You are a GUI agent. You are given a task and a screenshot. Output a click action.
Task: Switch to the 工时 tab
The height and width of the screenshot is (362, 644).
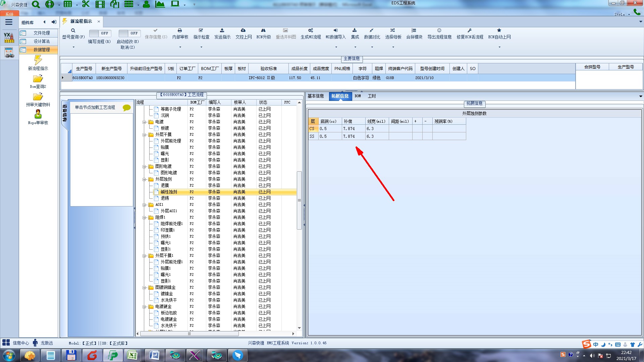[372, 96]
